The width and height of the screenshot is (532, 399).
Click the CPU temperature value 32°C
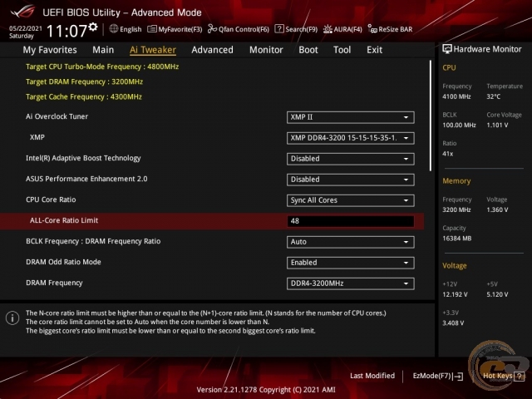[493, 96]
